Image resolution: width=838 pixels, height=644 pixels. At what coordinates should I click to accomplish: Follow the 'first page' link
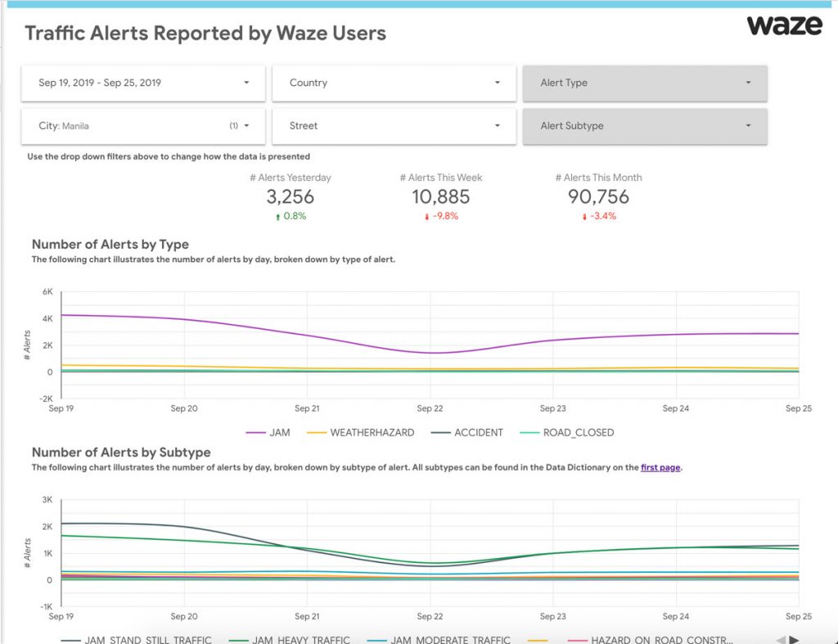tap(660, 468)
